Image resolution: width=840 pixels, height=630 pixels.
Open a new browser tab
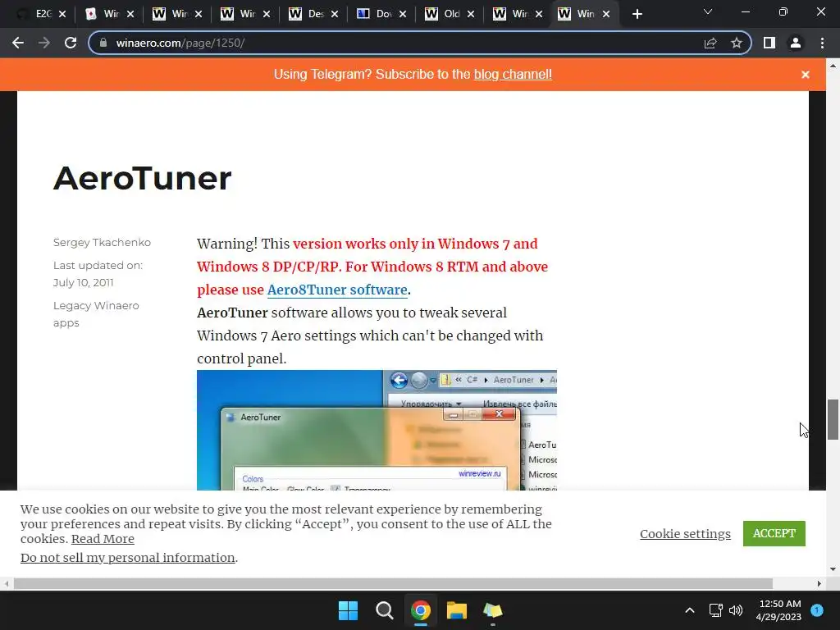(x=637, y=14)
